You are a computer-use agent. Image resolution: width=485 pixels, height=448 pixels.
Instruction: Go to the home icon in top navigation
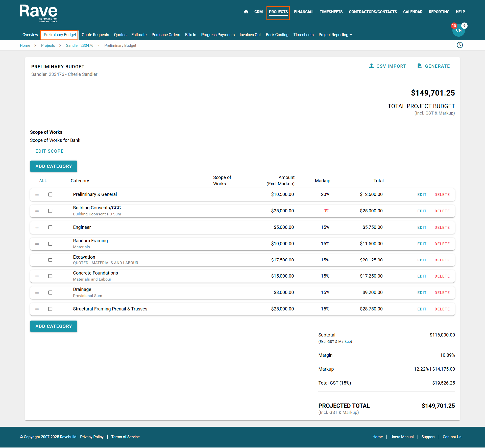click(x=246, y=12)
